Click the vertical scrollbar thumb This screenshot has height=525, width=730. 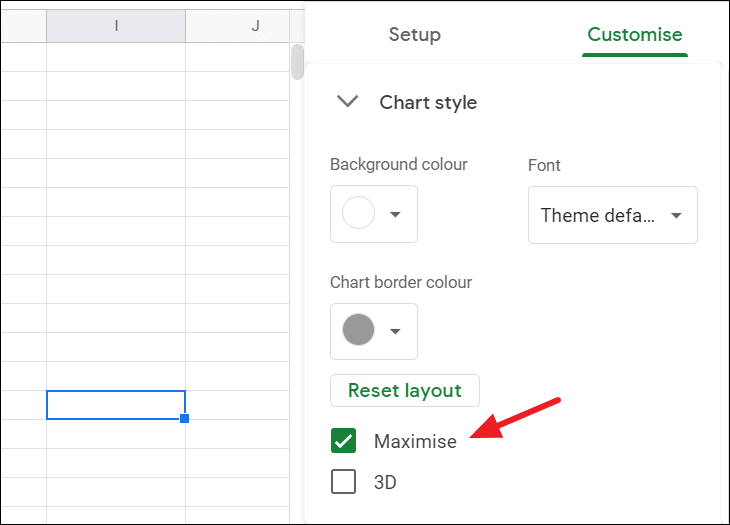(x=297, y=62)
